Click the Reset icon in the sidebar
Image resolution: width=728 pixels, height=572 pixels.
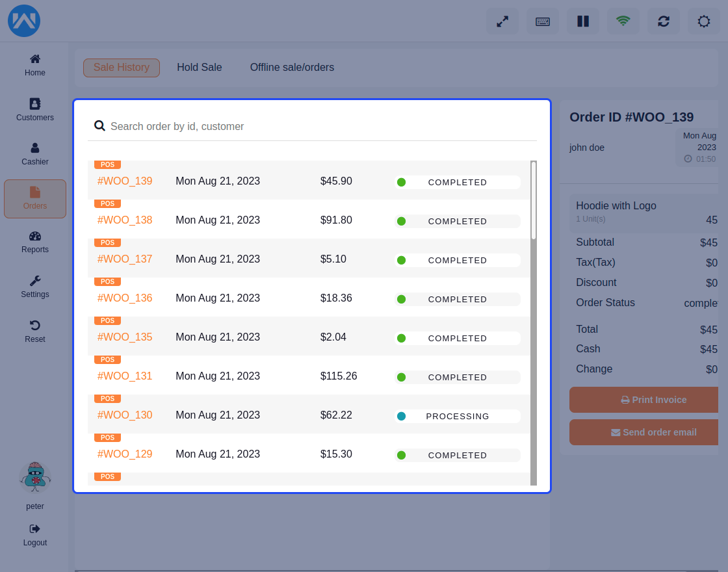point(34,331)
